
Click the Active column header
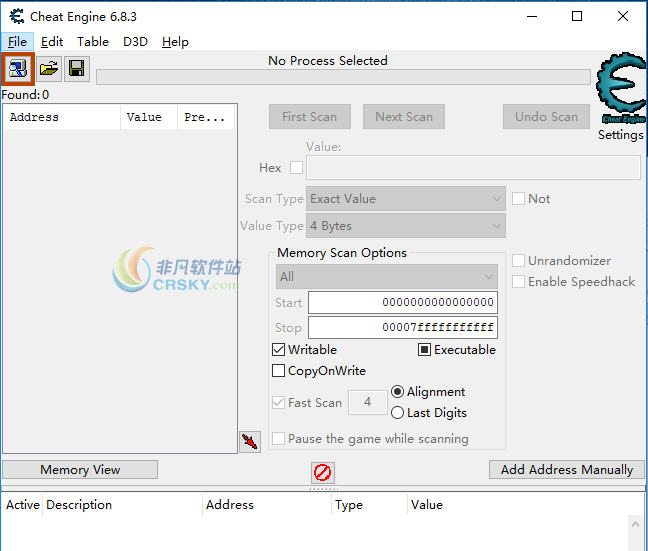pos(22,505)
